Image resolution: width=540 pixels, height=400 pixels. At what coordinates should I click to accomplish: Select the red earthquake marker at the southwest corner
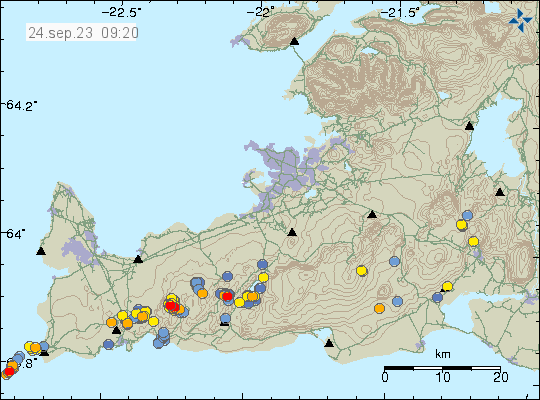9,371
